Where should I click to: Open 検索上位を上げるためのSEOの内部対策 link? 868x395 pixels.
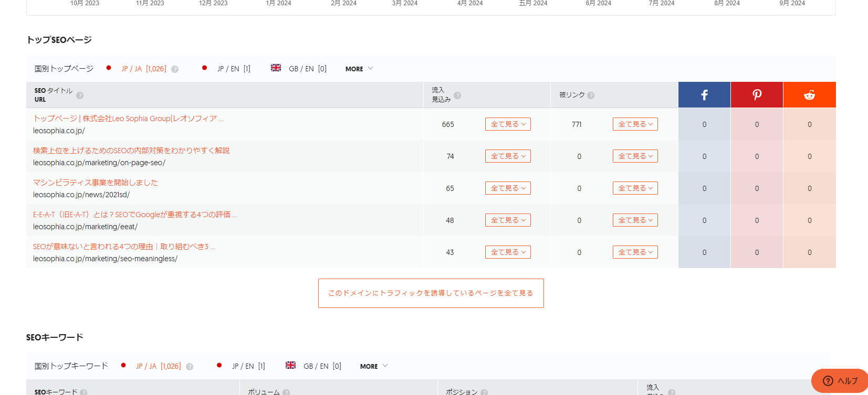click(131, 151)
